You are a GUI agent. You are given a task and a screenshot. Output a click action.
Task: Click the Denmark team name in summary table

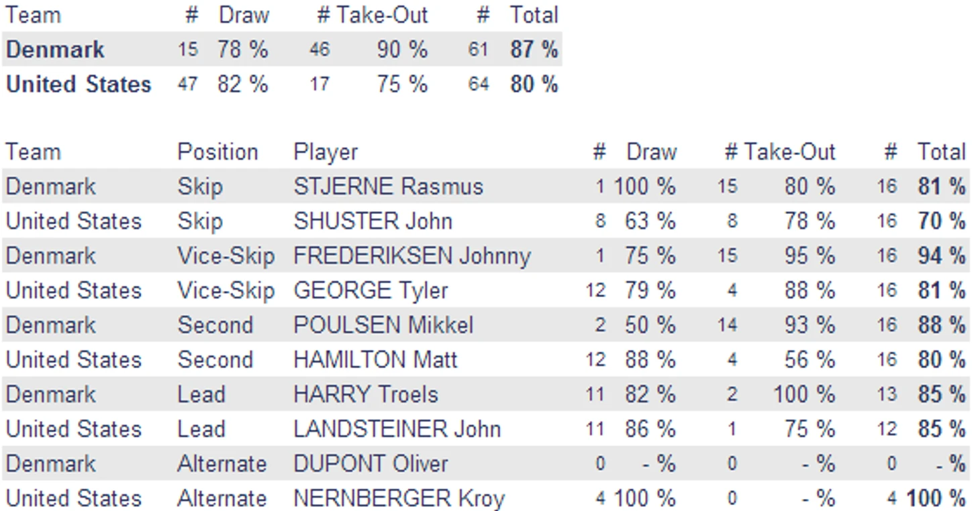tap(55, 50)
